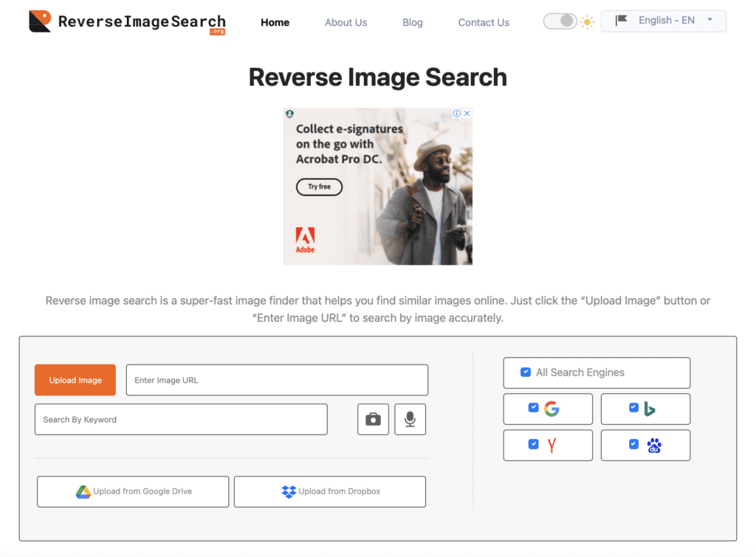This screenshot has height=557, width=756.
Task: Click the privacy shield icon on ad
Action: [x=289, y=114]
